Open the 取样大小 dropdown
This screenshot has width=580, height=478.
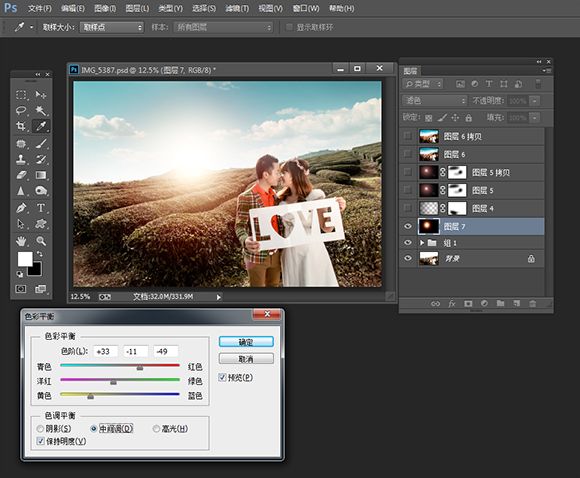(112, 27)
